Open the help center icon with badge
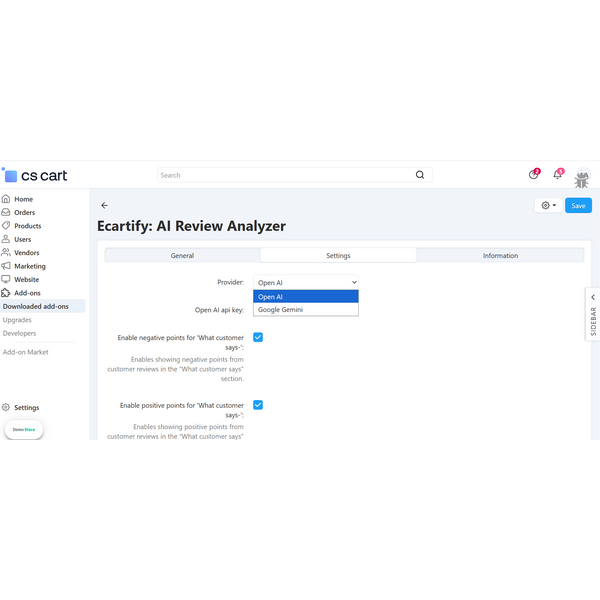This screenshot has height=600, width=600. point(533,175)
